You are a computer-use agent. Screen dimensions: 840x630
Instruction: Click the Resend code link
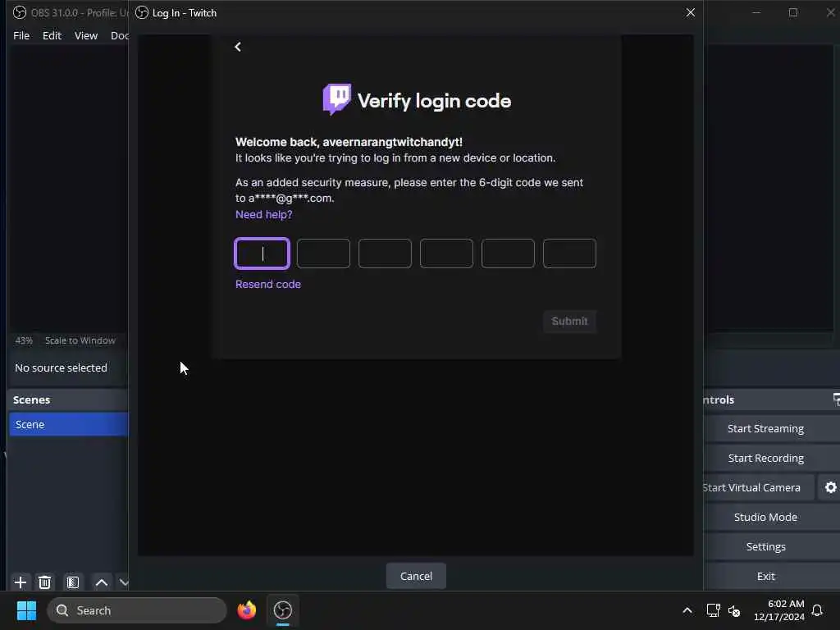pos(268,284)
